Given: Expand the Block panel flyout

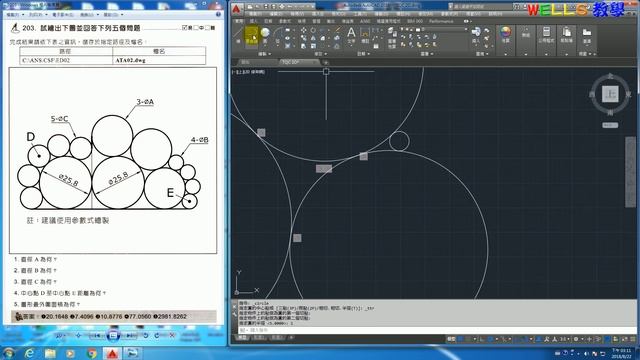Looking at the screenshot, I should [x=482, y=54].
